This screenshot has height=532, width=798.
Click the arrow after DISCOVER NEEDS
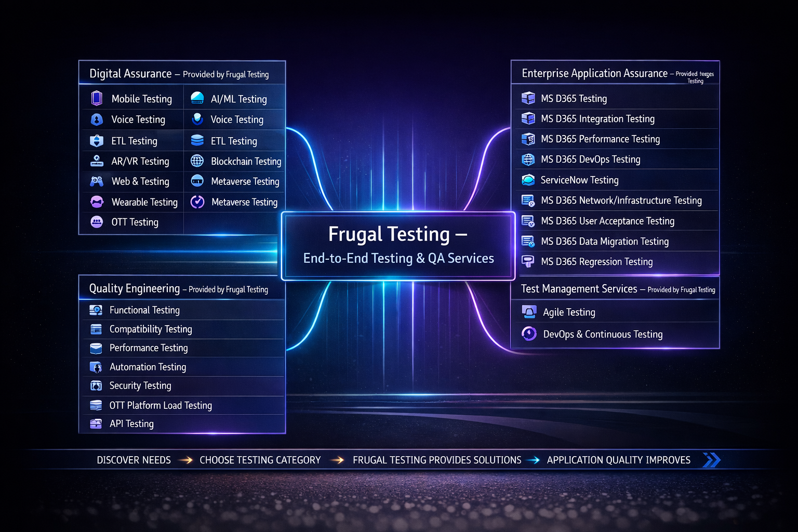point(185,460)
